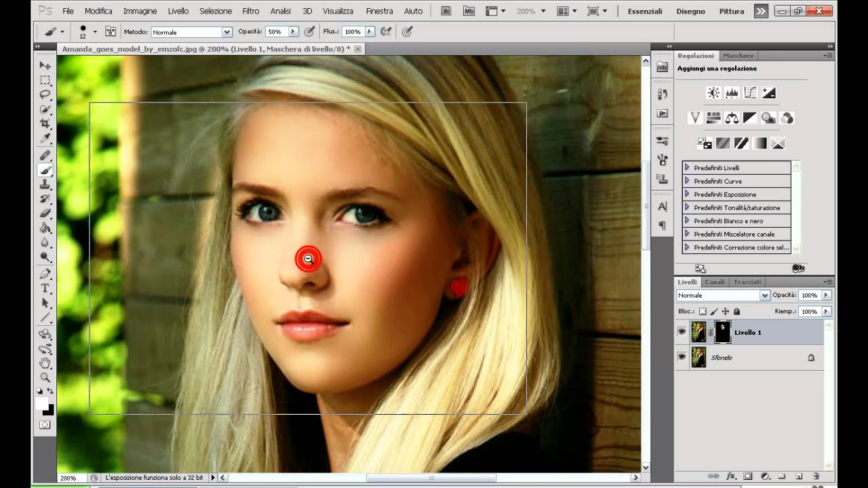Select the Path Selection tool

(x=45, y=303)
